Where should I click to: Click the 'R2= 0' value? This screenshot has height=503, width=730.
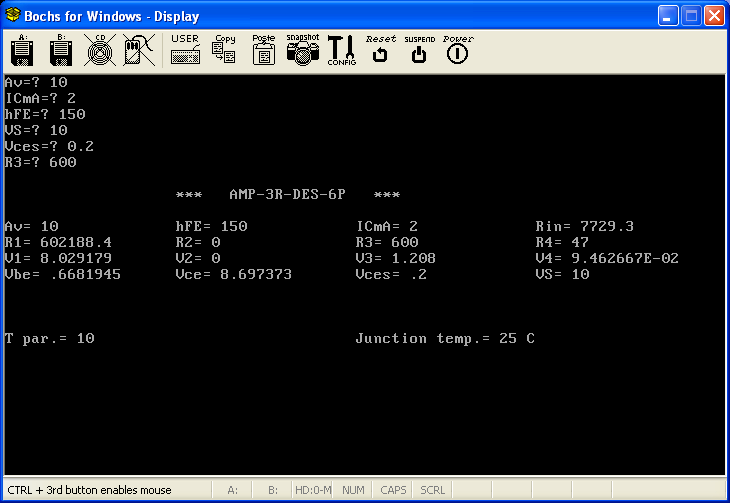tap(198, 242)
